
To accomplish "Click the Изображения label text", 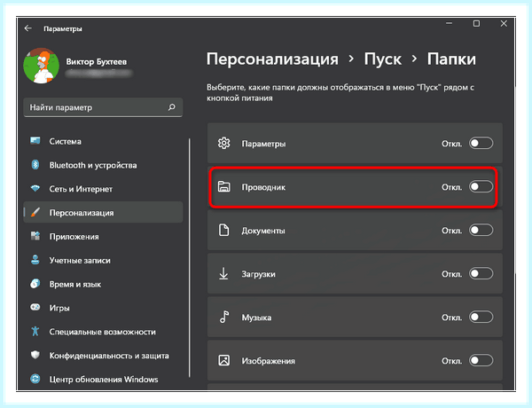I will (268, 361).
